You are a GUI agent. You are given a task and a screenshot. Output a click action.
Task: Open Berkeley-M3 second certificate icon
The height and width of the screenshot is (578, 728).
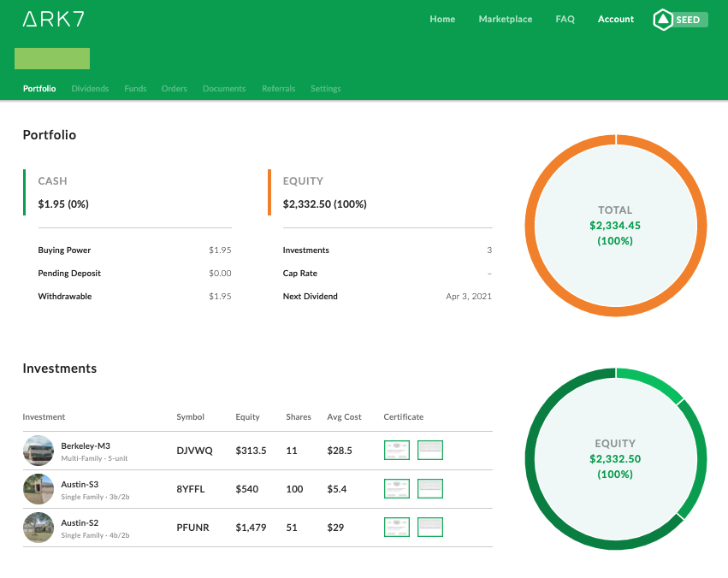click(430, 450)
